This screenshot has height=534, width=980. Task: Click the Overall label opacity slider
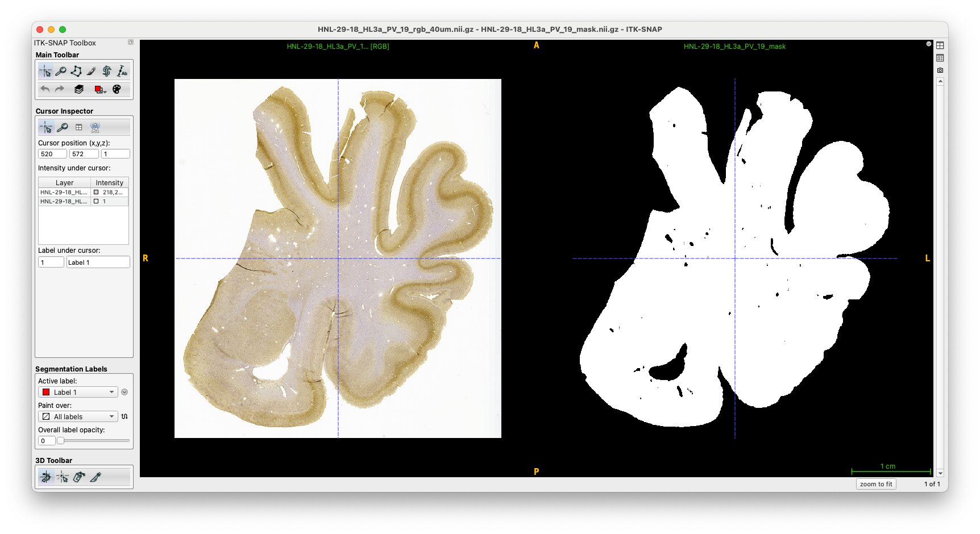94,441
